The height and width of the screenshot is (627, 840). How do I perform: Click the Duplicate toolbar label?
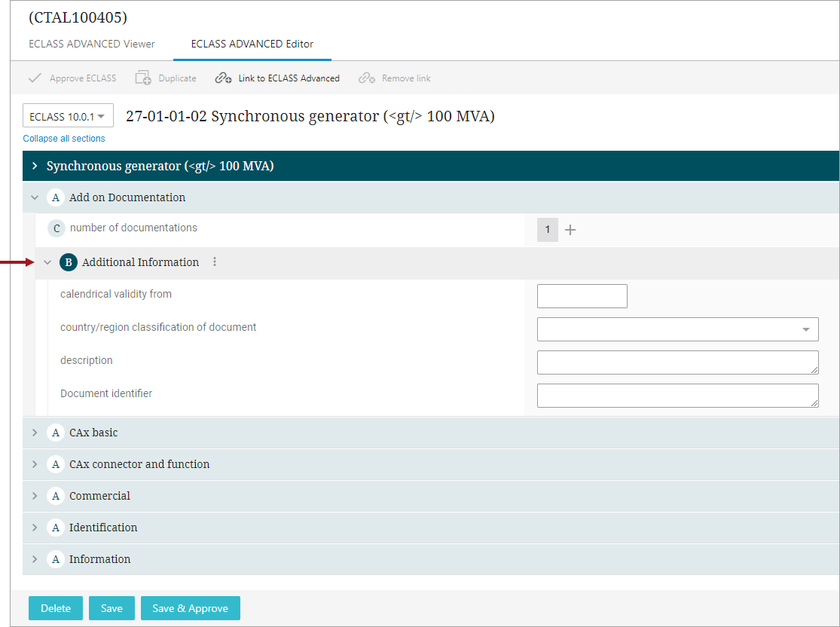pos(177,78)
